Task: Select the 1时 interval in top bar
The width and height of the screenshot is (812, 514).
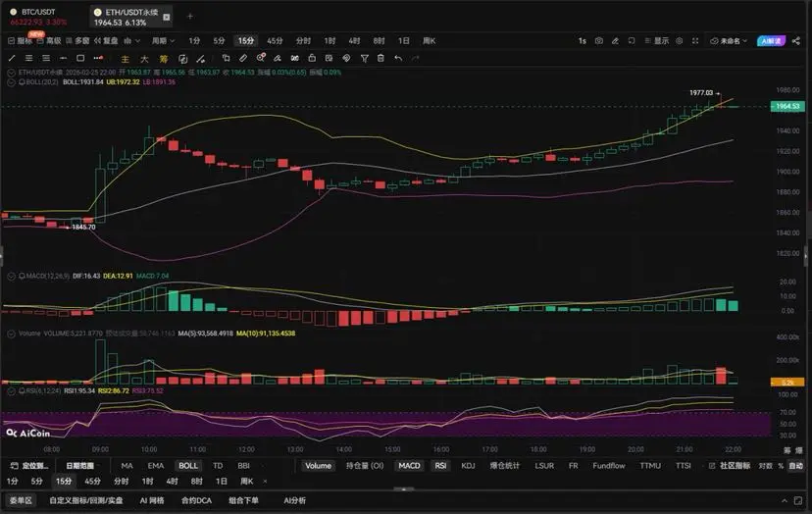Action: coord(330,40)
